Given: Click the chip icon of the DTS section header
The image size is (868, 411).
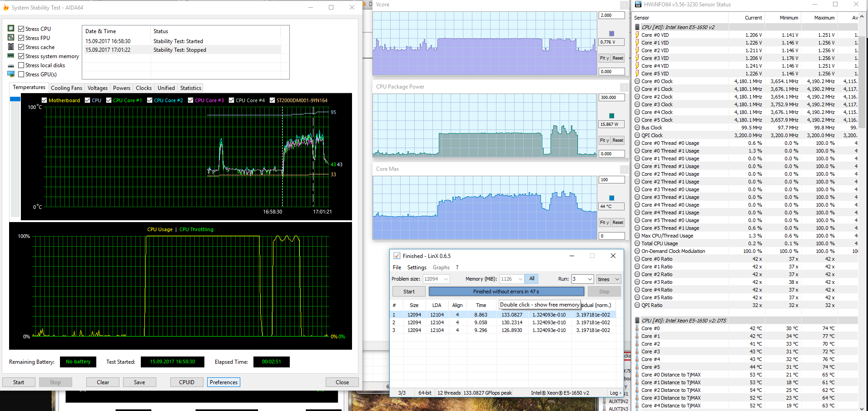Looking at the screenshot, I should [x=637, y=321].
